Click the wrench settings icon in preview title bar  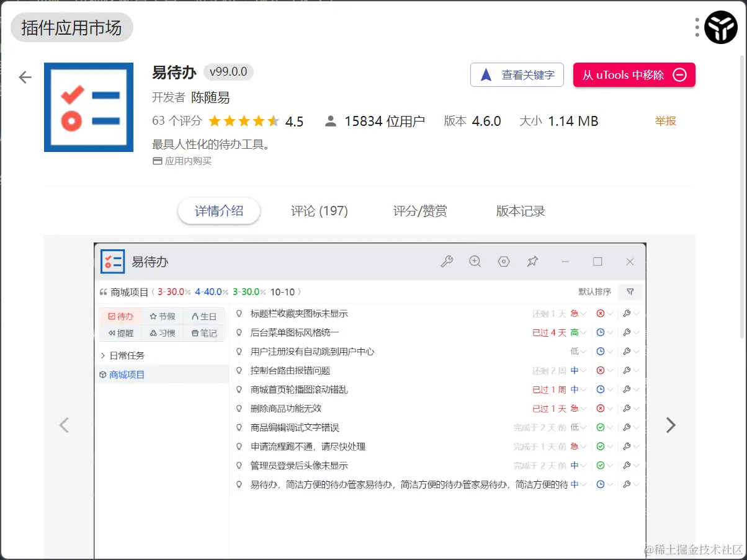point(447,262)
